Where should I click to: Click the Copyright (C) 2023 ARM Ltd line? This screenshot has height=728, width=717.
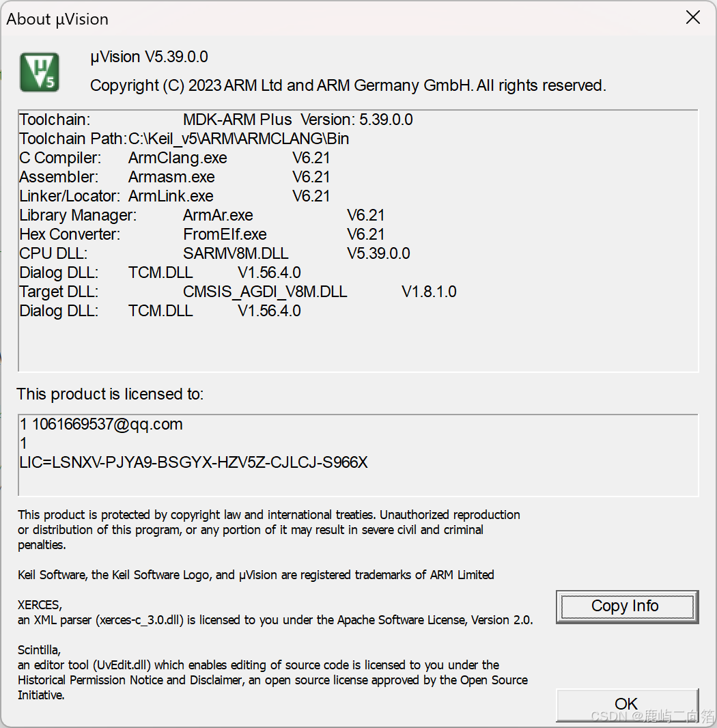click(348, 85)
